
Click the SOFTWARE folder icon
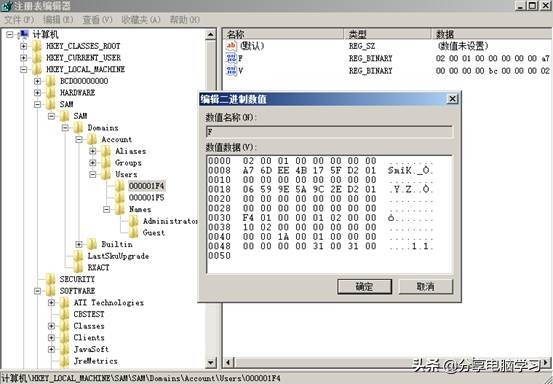51,291
